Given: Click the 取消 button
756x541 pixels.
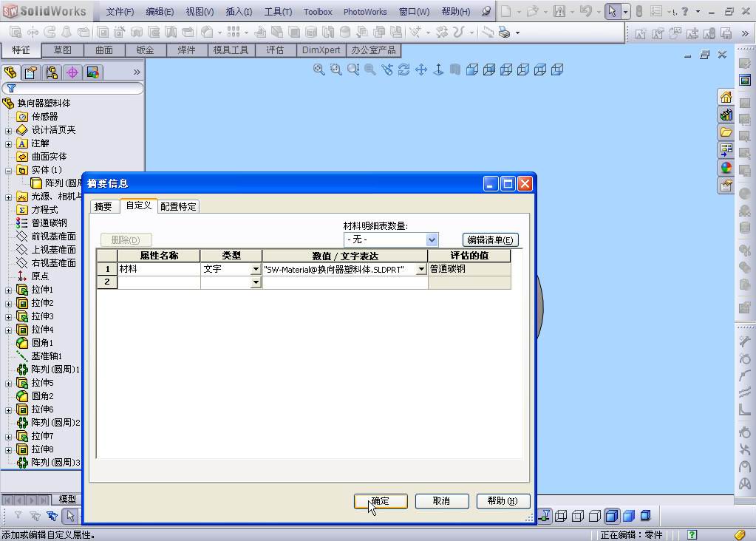Looking at the screenshot, I should (442, 501).
